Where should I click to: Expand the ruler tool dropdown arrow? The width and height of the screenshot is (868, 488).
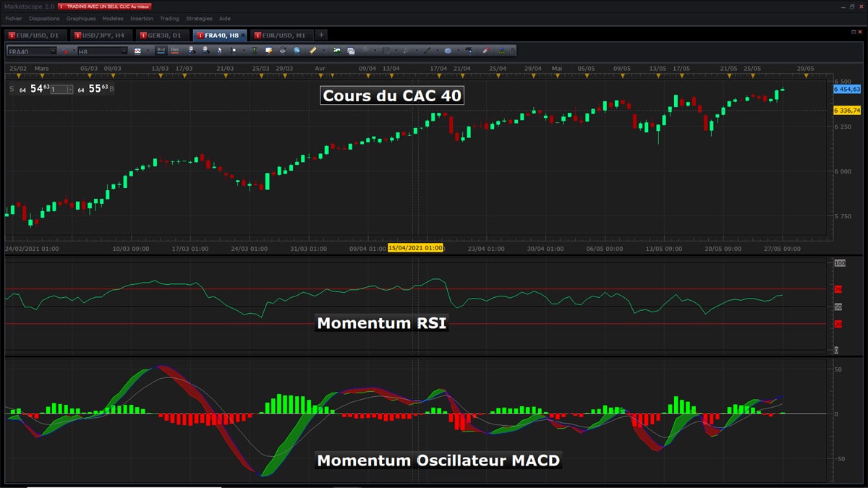pos(323,51)
